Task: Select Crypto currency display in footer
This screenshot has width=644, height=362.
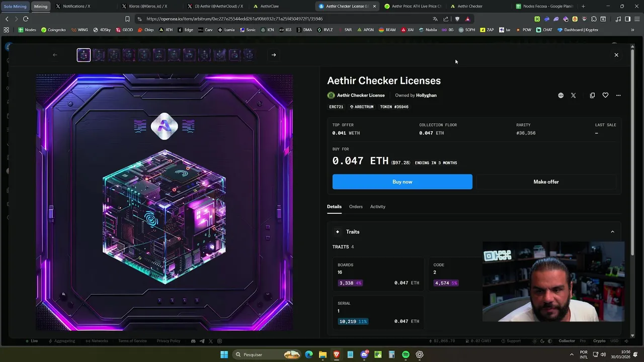Action: [599, 341]
